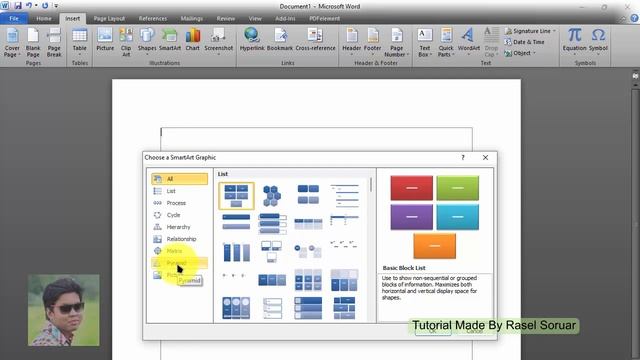
Task: Open the File tab
Action: pos(14,19)
